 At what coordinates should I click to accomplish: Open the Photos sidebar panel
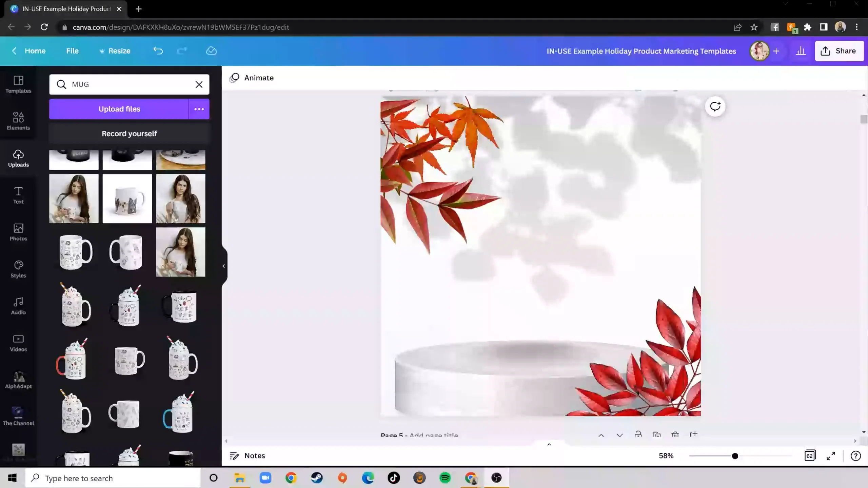(18, 232)
